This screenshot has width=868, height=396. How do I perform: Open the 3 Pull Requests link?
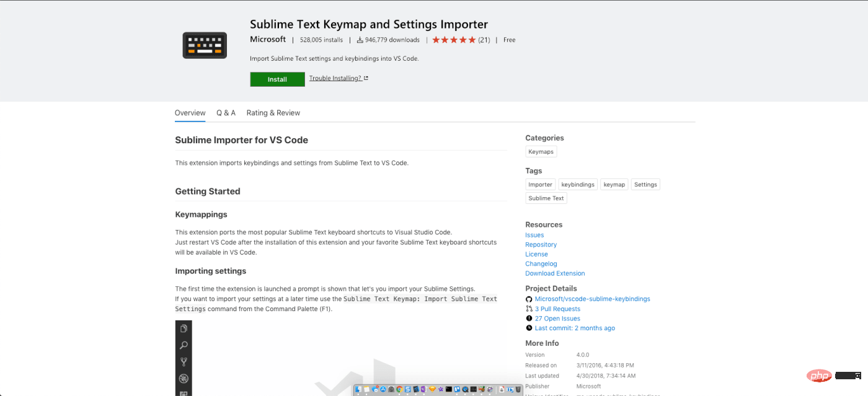(x=557, y=309)
